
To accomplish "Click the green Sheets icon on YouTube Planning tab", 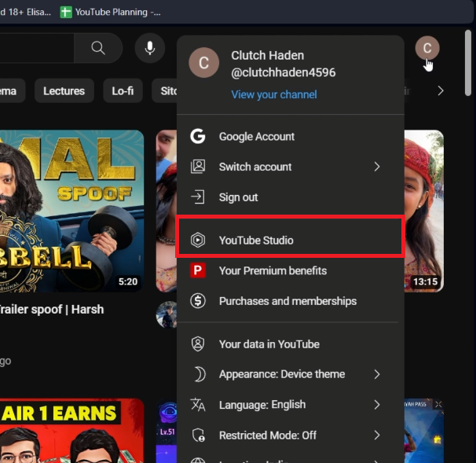I will pyautogui.click(x=66, y=12).
